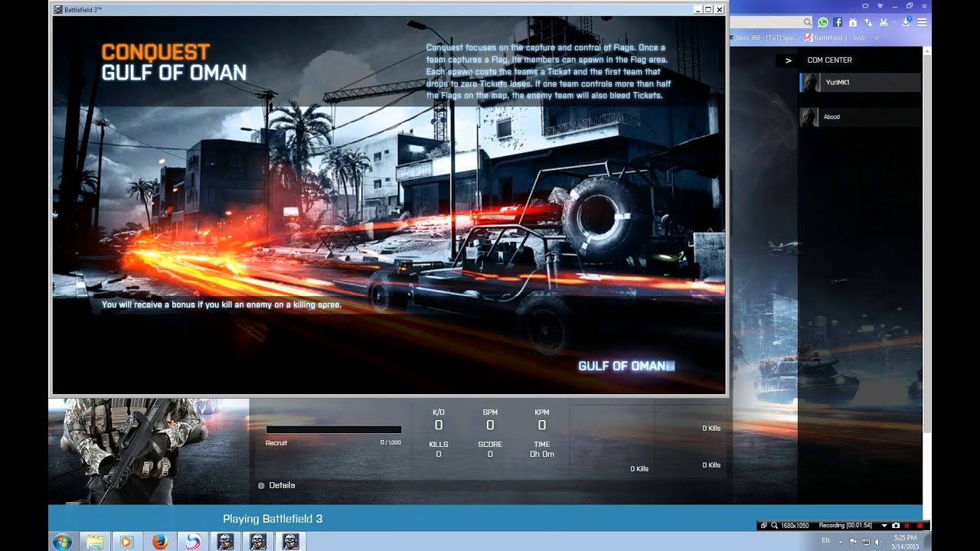Click the SPM stat value
This screenshot has height=551, width=980.
(490, 425)
